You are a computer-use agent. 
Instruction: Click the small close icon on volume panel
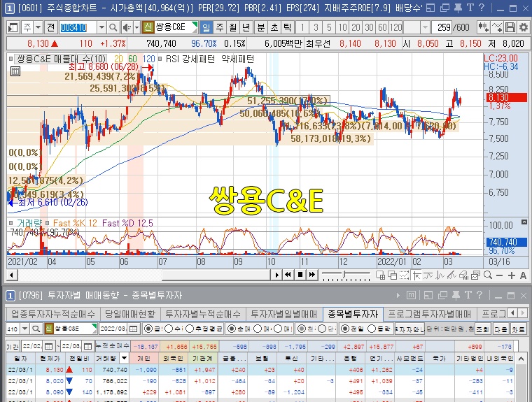[524, 222]
